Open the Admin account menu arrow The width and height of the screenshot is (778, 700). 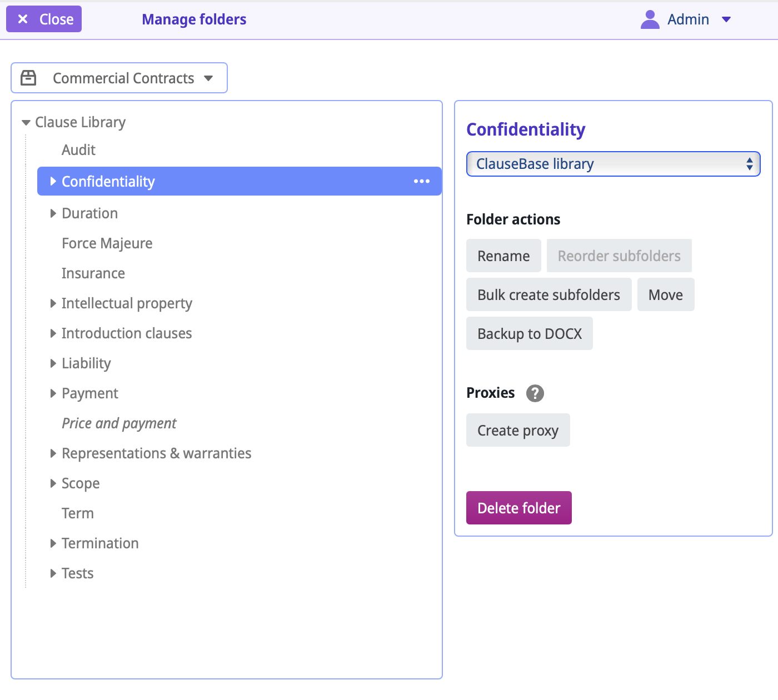pyautogui.click(x=726, y=19)
